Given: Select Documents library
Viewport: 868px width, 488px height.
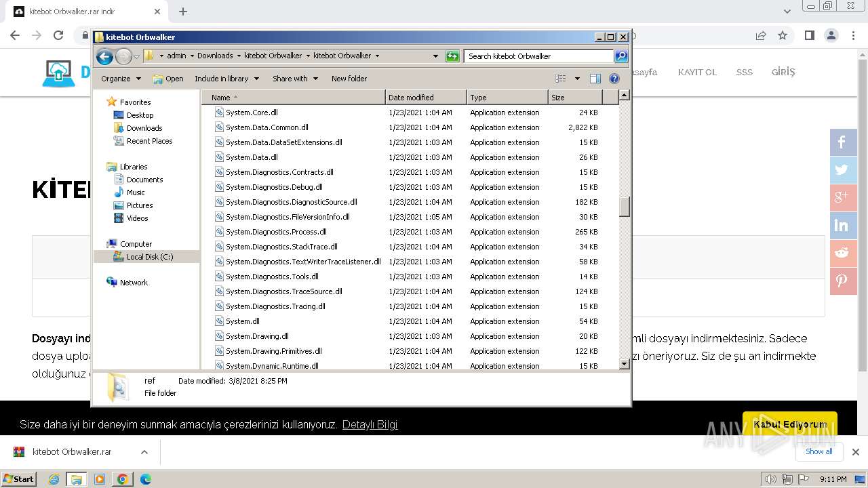Looking at the screenshot, I should tap(144, 180).
